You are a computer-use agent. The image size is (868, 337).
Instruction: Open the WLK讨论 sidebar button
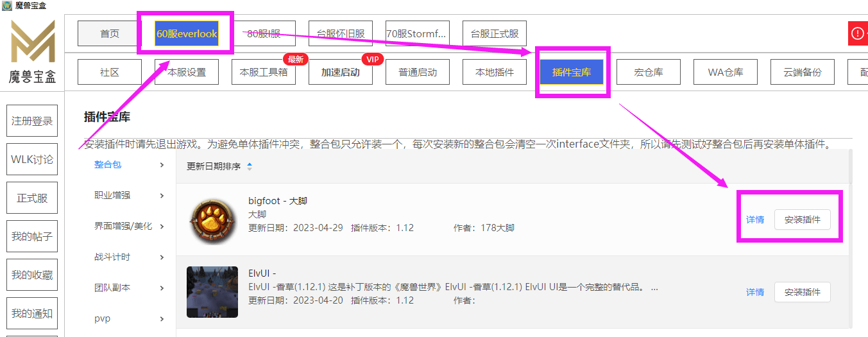(32, 159)
